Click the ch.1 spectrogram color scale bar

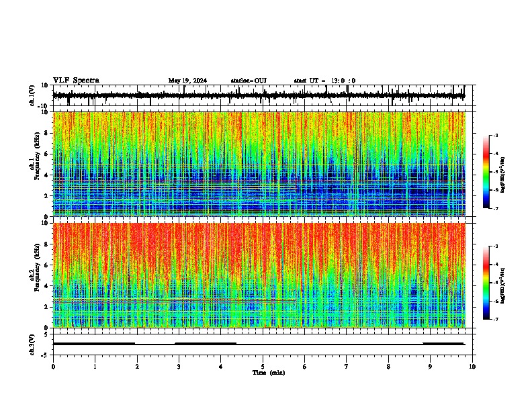tap(486, 172)
